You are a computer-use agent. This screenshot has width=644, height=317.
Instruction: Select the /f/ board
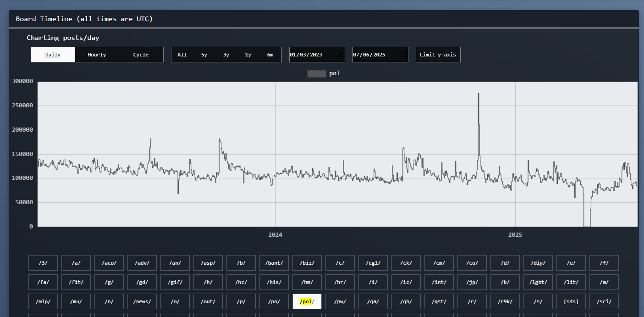pyautogui.click(x=604, y=263)
